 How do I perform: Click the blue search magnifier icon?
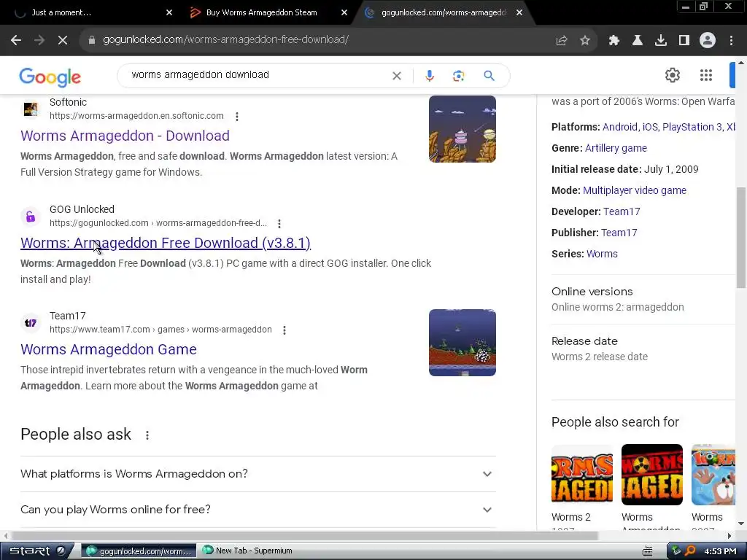coord(489,76)
